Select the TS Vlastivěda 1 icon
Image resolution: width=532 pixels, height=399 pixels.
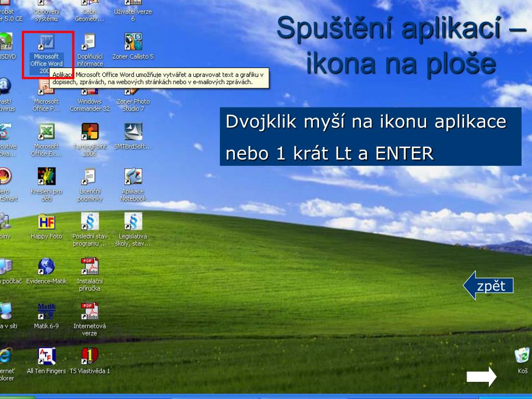89,356
